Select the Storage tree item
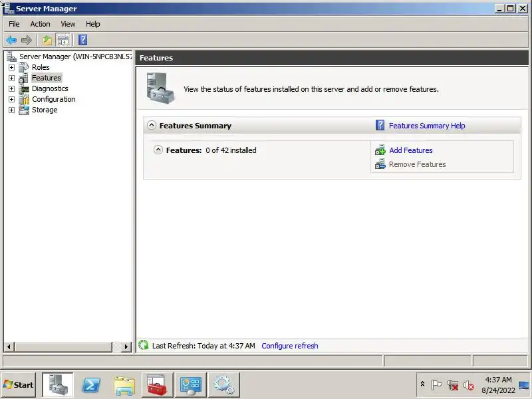Screen dimensions: 532x399 click(45, 110)
